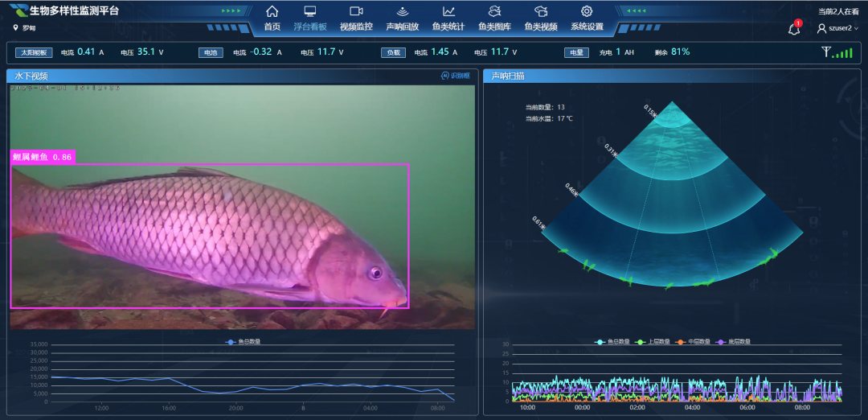This screenshot has height=420, width=868.
Task: Open 鱼类视频 fish video icon
Action: tap(541, 11)
